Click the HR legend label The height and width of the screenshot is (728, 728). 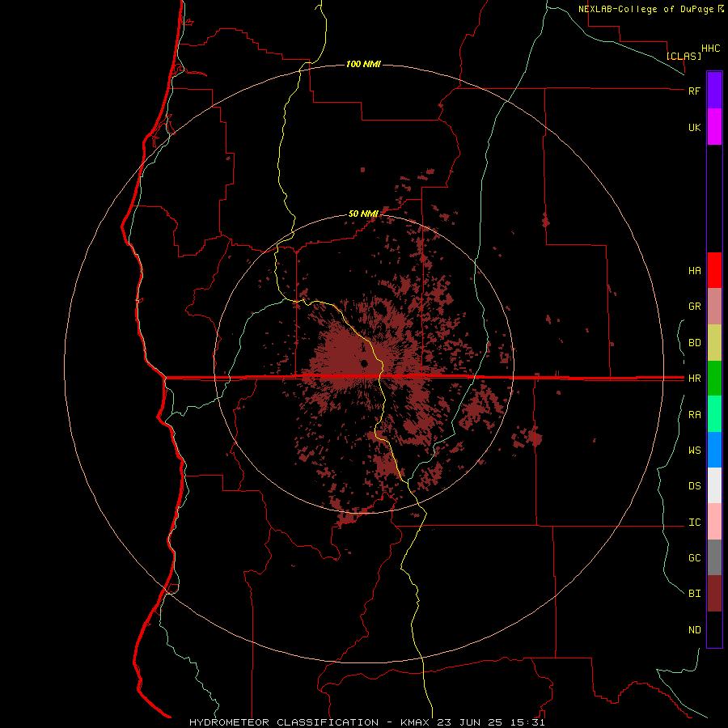click(694, 379)
